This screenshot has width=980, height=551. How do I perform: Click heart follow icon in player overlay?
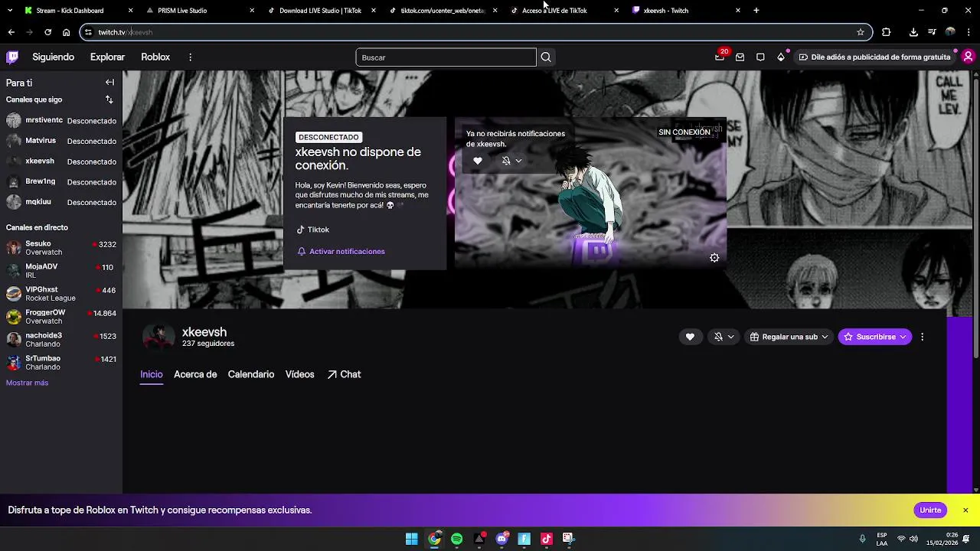click(x=478, y=161)
